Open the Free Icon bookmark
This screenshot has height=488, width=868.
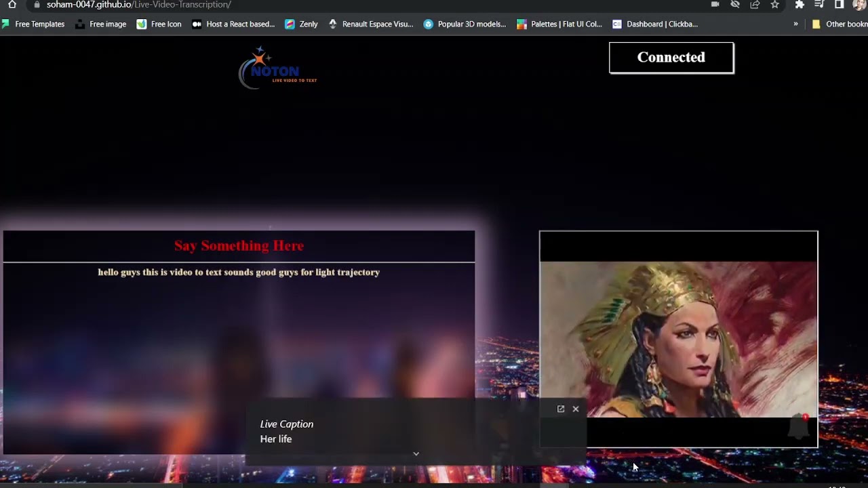coord(159,24)
